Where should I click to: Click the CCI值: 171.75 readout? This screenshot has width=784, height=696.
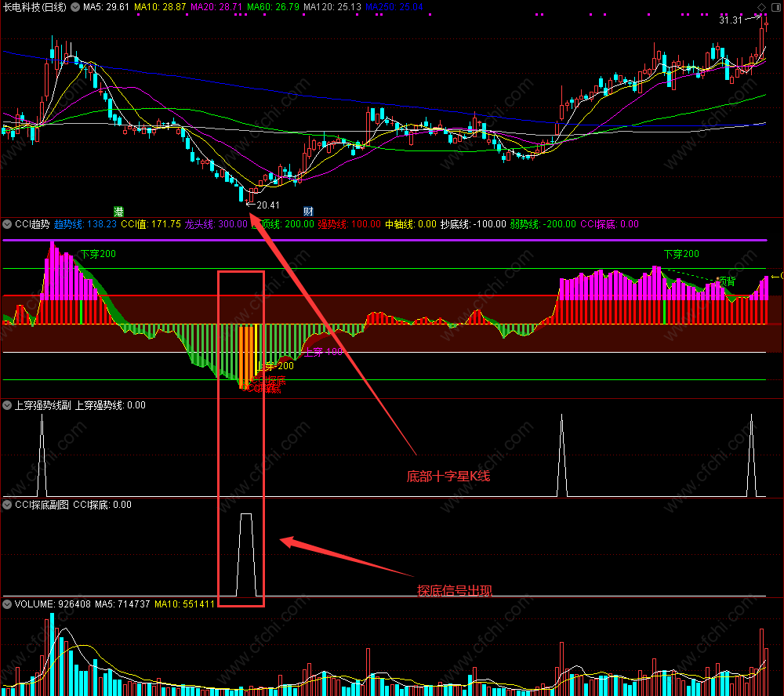coord(151,224)
